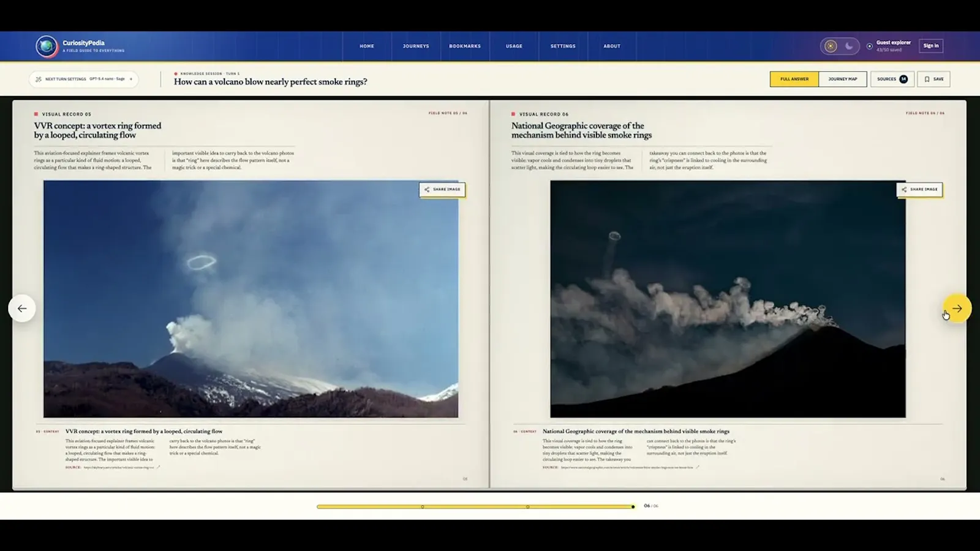The height and width of the screenshot is (551, 980).
Task: Open the Bookmarks nav item
Action: click(x=465, y=46)
